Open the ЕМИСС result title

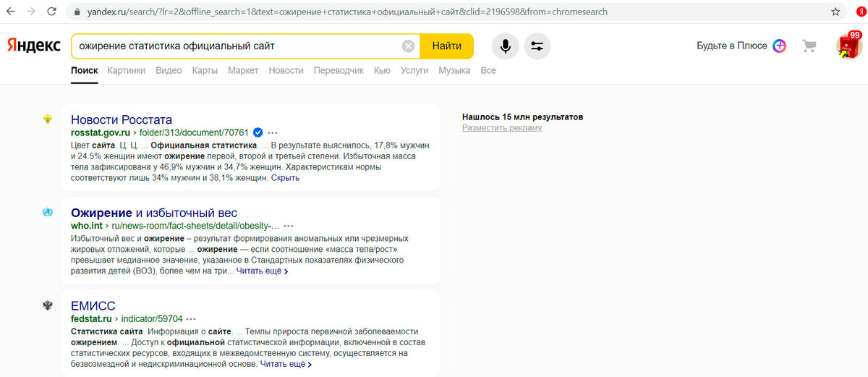pos(93,305)
